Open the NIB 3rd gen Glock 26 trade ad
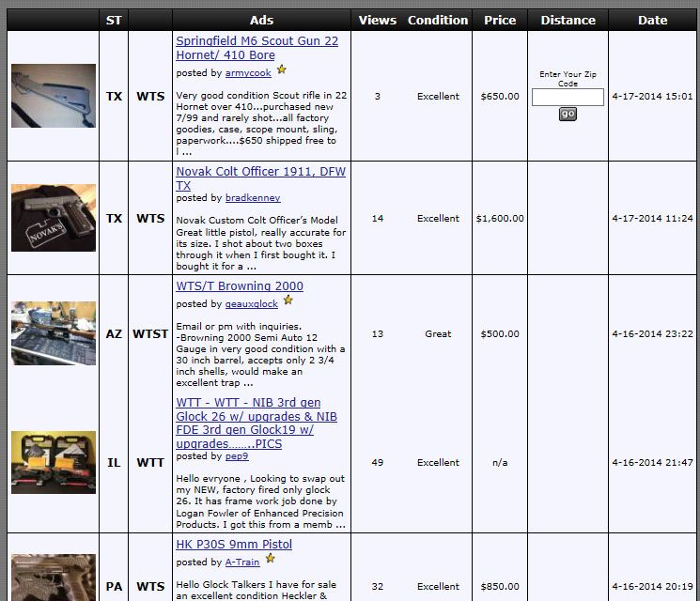 point(257,423)
